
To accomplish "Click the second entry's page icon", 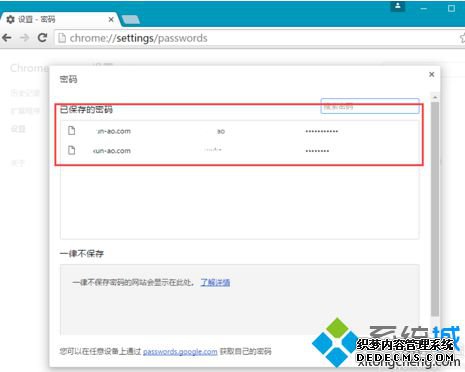I will [71, 150].
